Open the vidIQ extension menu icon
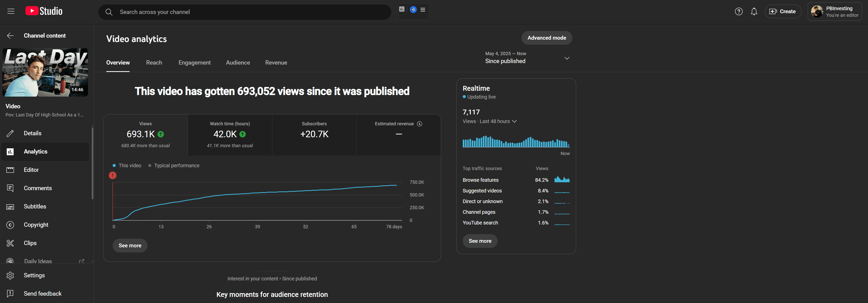 tap(423, 9)
